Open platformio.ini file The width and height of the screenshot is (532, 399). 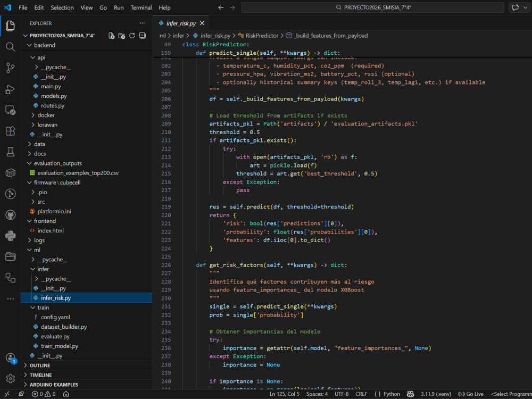pos(54,211)
